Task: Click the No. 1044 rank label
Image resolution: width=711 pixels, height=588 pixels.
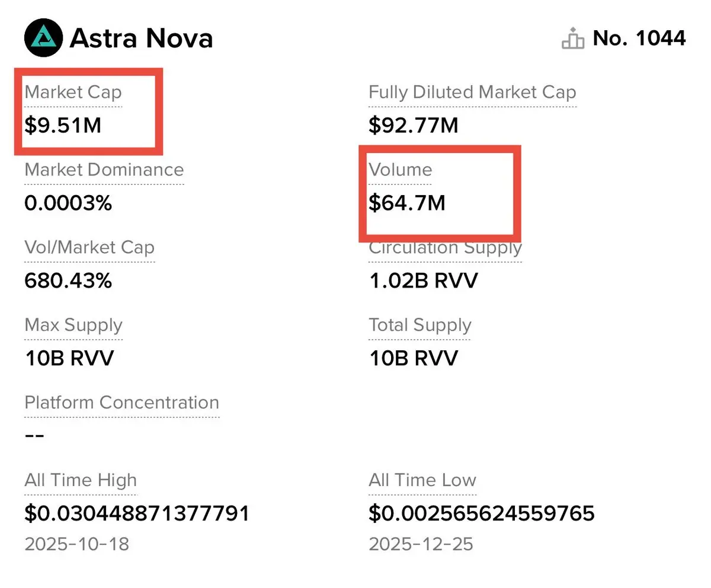Action: 639,39
